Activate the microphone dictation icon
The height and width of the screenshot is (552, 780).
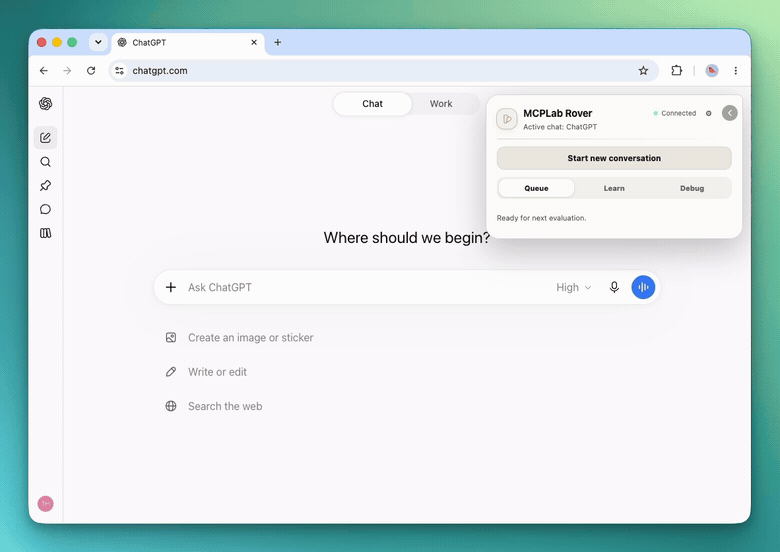(x=614, y=287)
